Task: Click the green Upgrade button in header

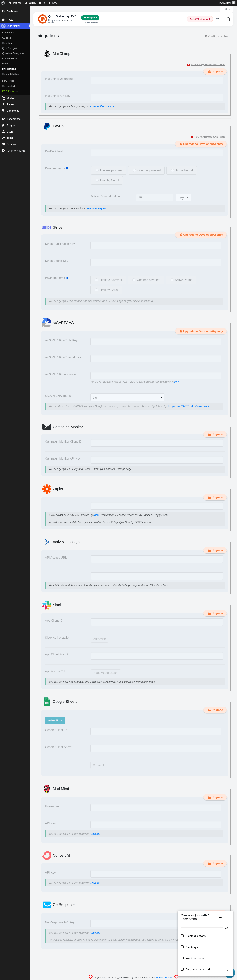Action: click(x=90, y=18)
